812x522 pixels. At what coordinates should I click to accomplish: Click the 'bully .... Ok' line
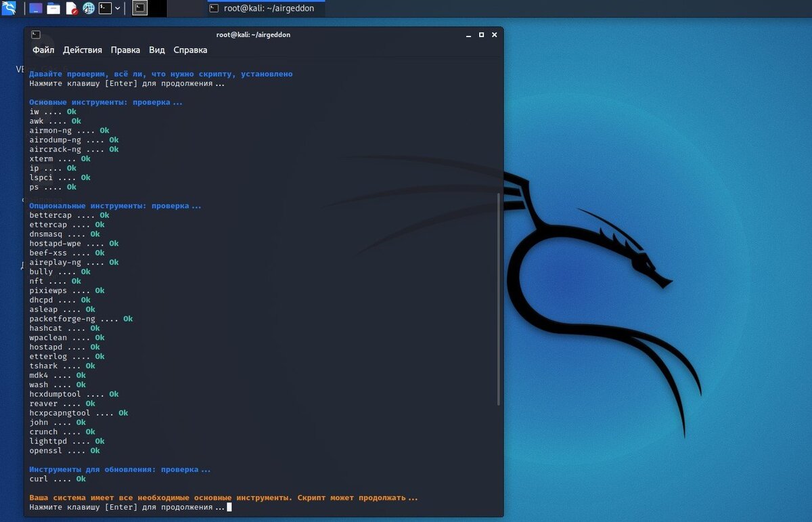(60, 272)
